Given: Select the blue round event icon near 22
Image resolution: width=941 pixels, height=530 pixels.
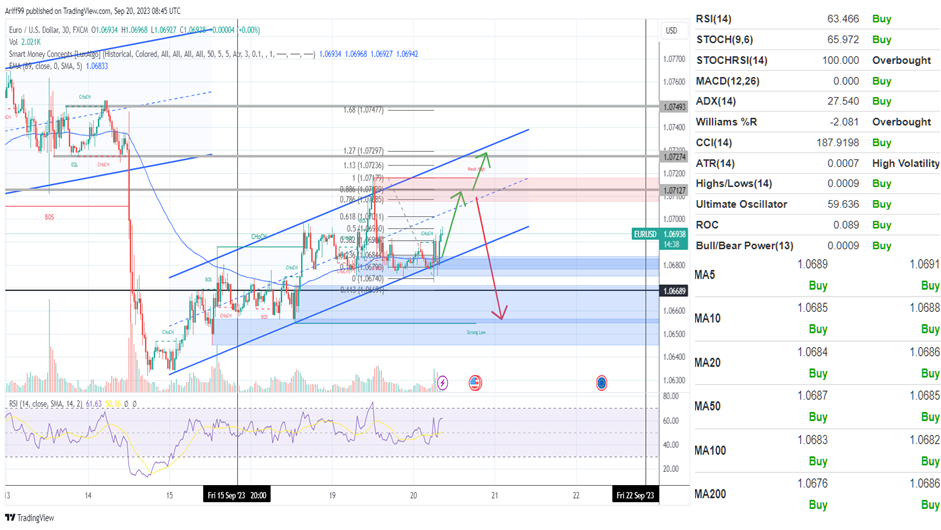Looking at the screenshot, I should click(602, 382).
